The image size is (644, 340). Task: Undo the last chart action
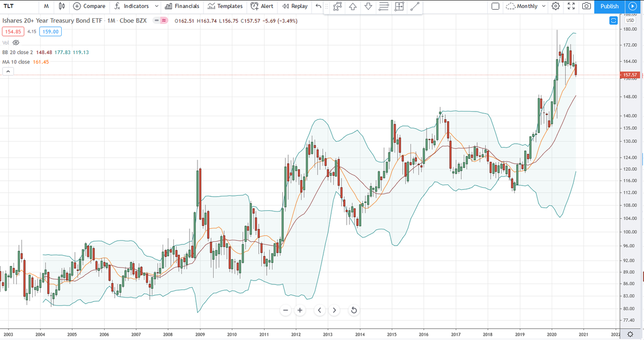point(319,6)
